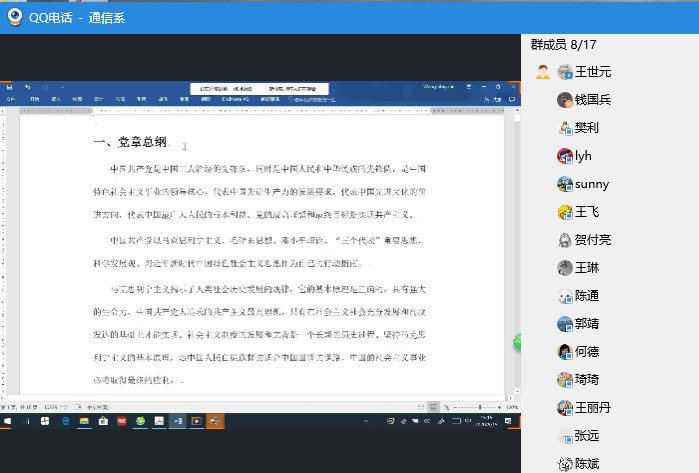Click 王飞's yellow avatar icon
The width and height of the screenshot is (699, 473).
click(x=565, y=212)
